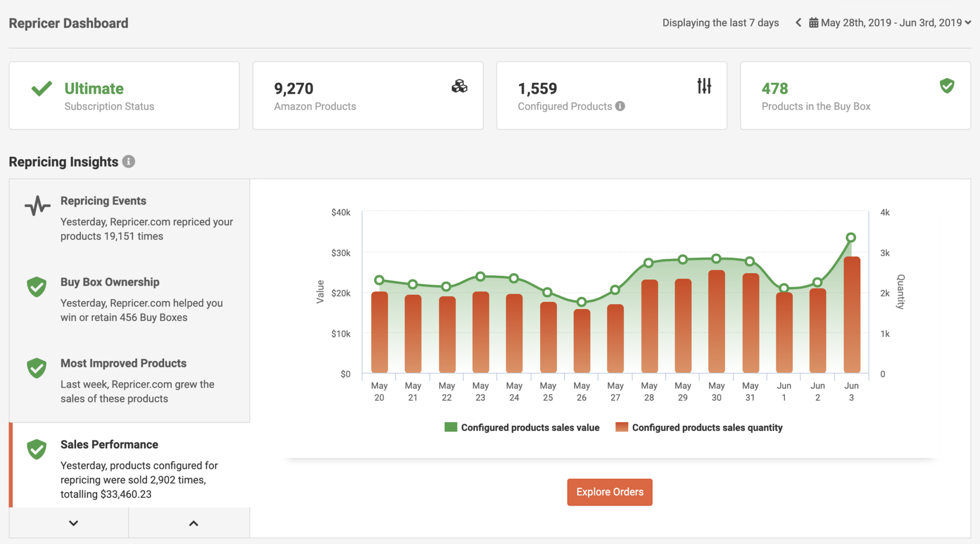Click the May 20 quantity bar

coord(379,332)
